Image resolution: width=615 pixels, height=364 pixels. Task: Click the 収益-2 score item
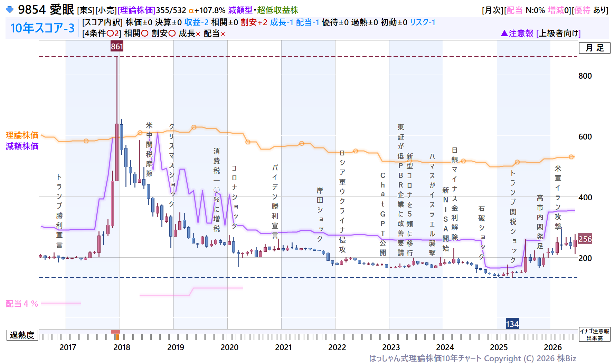(x=196, y=22)
